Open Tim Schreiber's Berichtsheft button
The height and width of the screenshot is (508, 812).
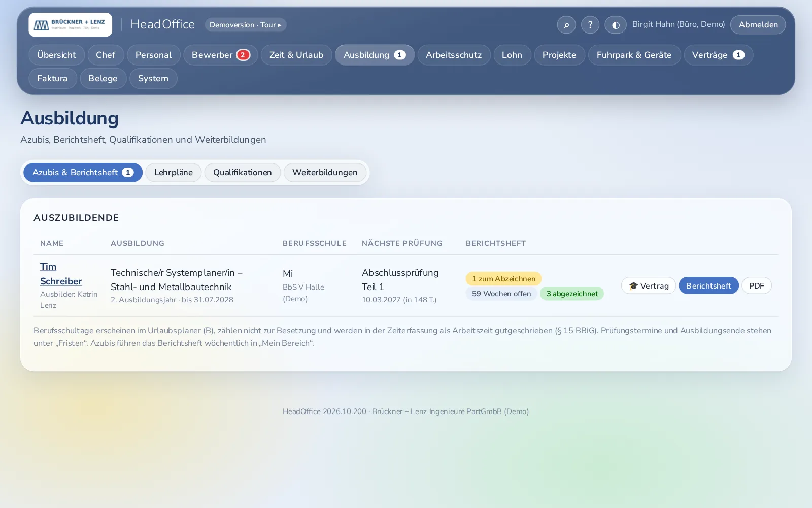pyautogui.click(x=708, y=285)
